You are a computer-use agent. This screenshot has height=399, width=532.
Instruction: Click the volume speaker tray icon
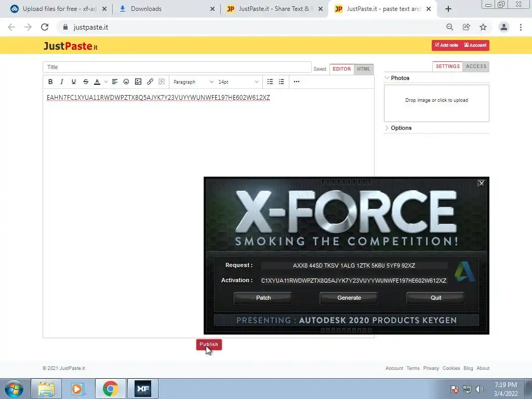(x=479, y=389)
